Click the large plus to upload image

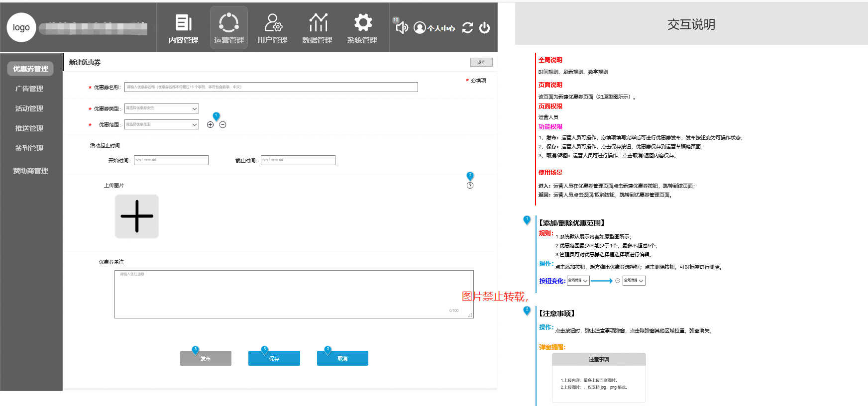(x=137, y=216)
